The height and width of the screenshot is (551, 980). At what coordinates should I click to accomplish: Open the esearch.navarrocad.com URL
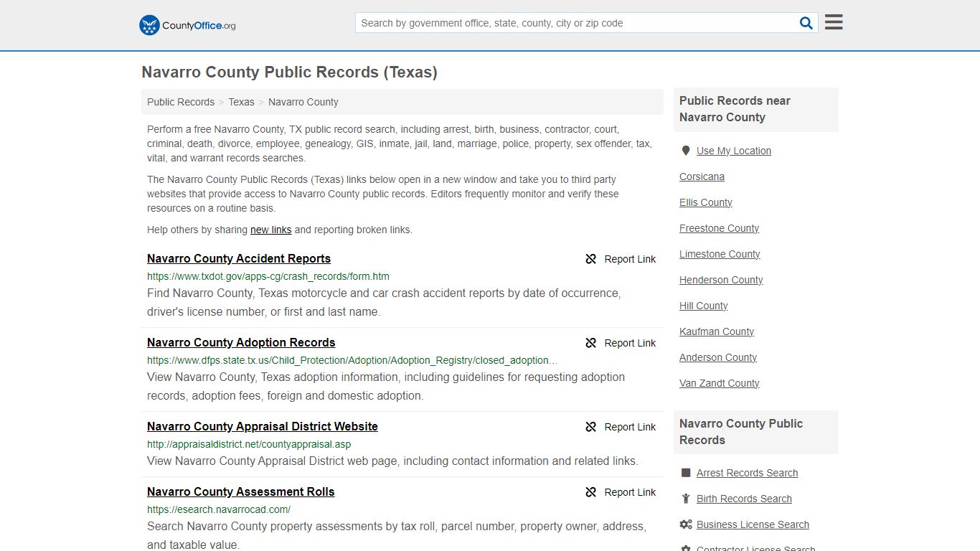point(219,509)
